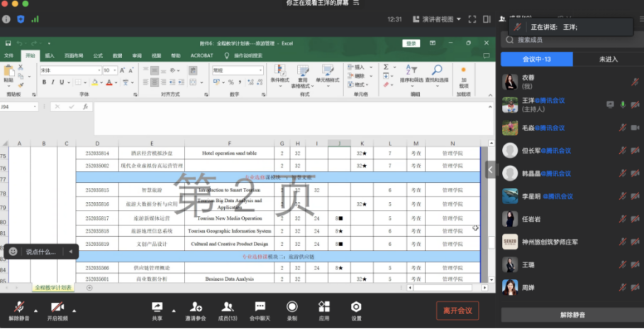The width and height of the screenshot is (644, 329).
Task: Click the blue security shield icon
Action: coord(21,19)
